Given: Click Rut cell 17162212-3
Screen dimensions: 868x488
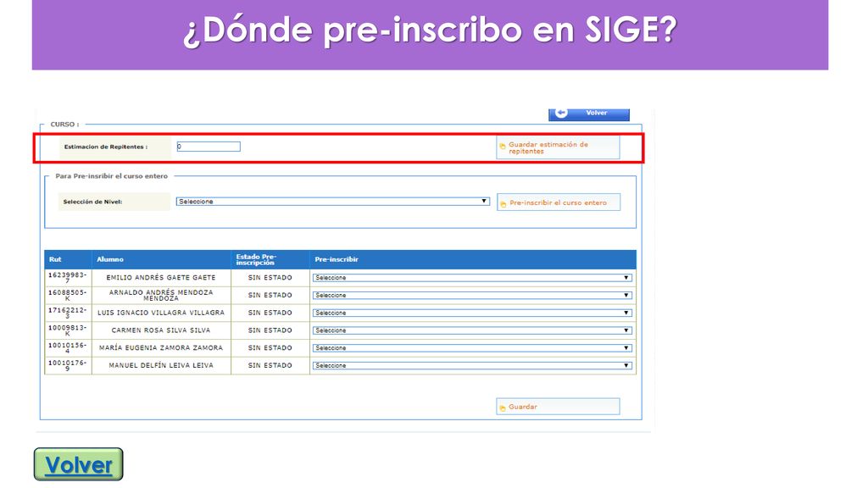Looking at the screenshot, I should pos(68,313).
